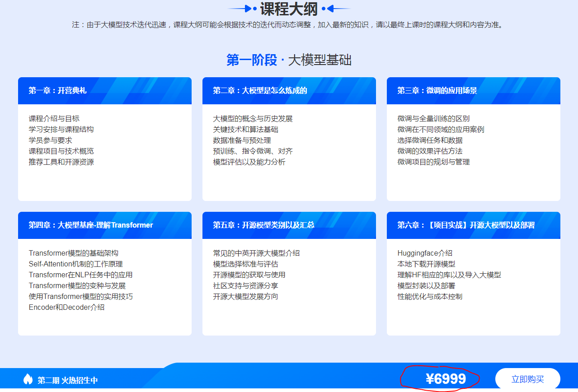Image resolution: width=578 pixels, height=392 pixels.
Task: Click the 课程介绍与目标 item
Action: (x=54, y=118)
